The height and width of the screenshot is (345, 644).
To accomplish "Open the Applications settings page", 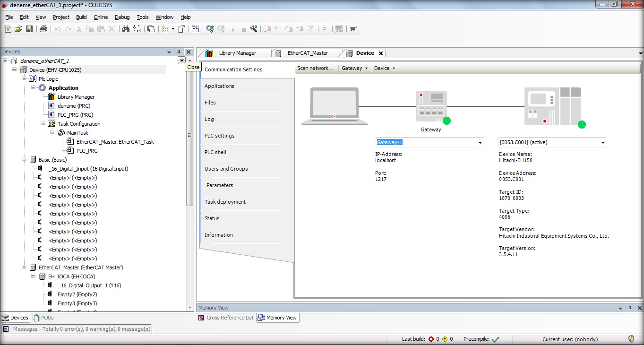I will tap(219, 86).
